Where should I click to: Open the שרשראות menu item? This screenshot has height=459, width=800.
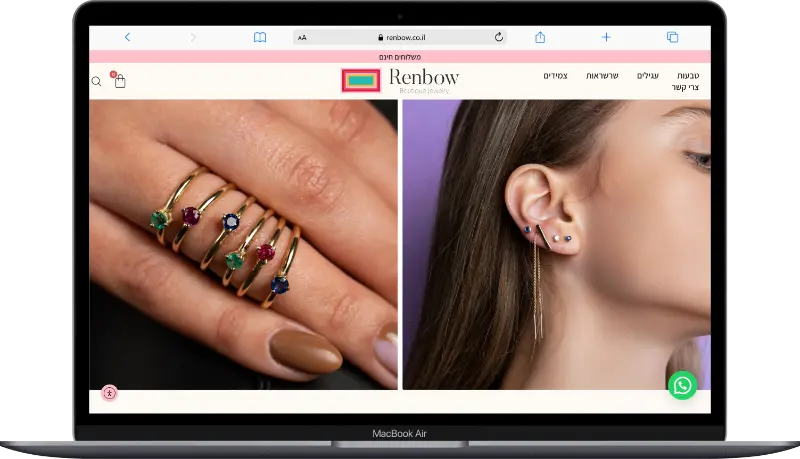click(x=602, y=75)
